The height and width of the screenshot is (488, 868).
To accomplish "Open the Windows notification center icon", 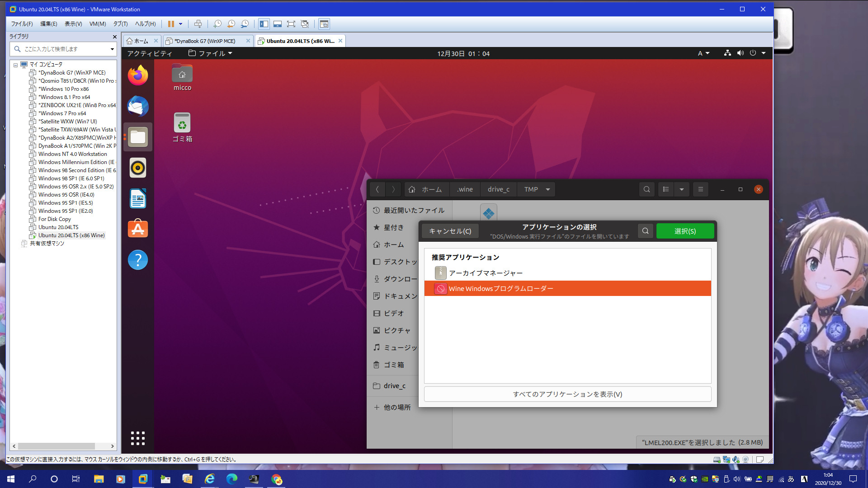I will [853, 479].
